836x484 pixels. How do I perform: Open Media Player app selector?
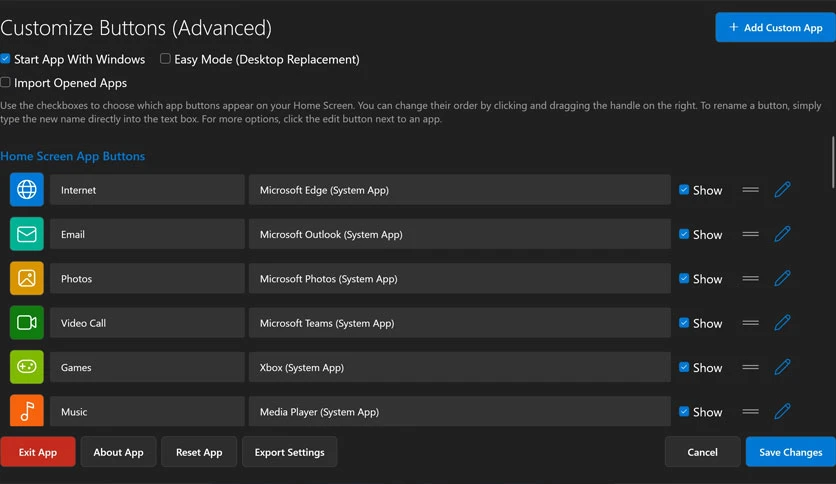[460, 411]
